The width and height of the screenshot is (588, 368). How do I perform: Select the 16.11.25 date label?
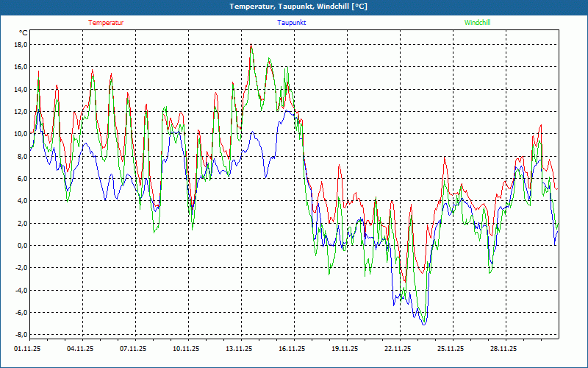click(x=292, y=350)
